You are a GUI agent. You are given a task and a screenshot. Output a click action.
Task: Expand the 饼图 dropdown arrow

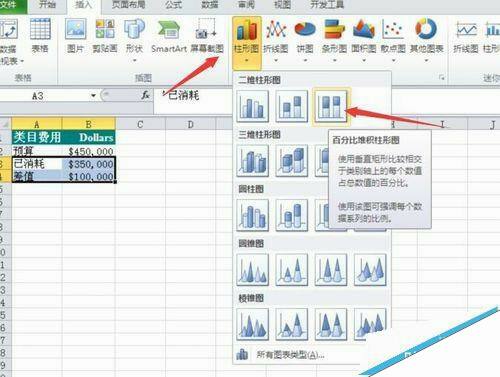point(305,60)
